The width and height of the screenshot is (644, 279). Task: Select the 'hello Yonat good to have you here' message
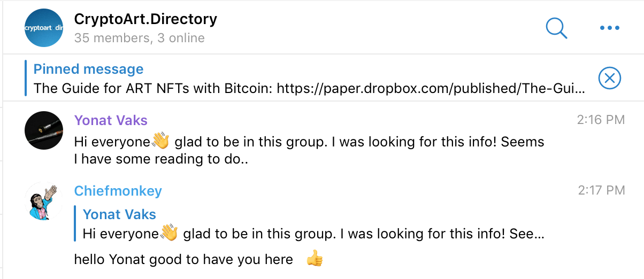(x=183, y=260)
